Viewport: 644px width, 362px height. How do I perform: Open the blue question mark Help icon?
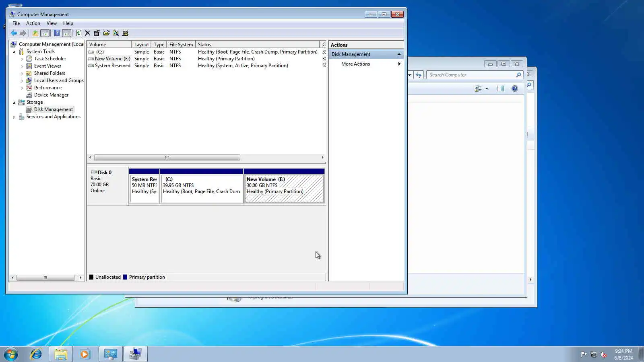coord(57,33)
